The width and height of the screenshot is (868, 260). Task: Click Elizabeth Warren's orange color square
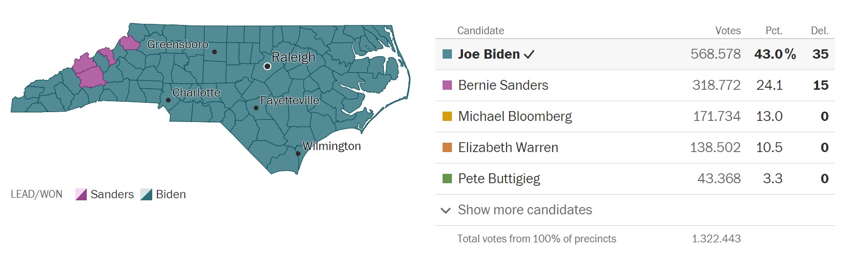pos(447,147)
